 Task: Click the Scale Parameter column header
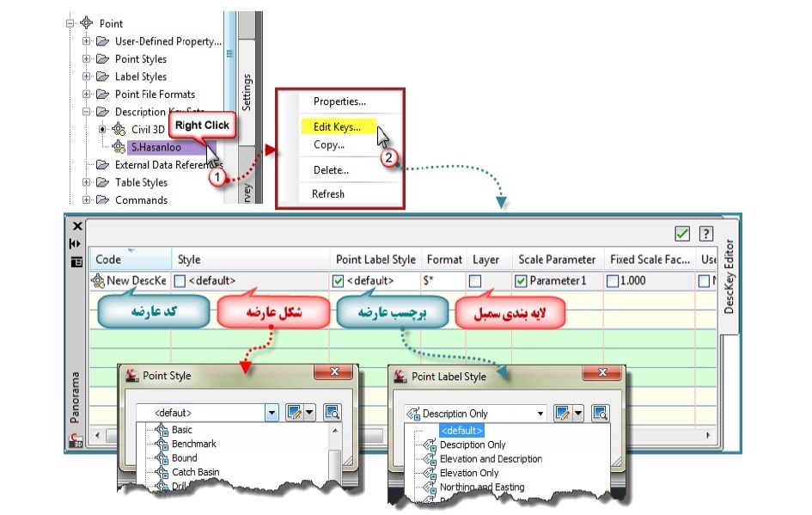click(557, 259)
